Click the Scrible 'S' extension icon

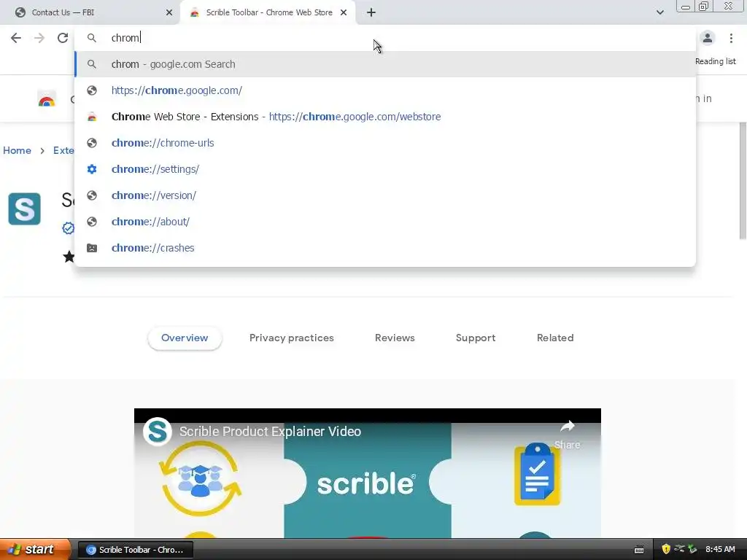point(24,209)
